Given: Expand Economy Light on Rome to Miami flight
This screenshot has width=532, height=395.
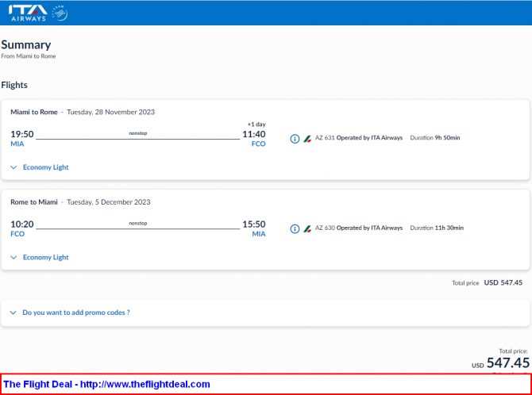Looking at the screenshot, I should tap(40, 257).
